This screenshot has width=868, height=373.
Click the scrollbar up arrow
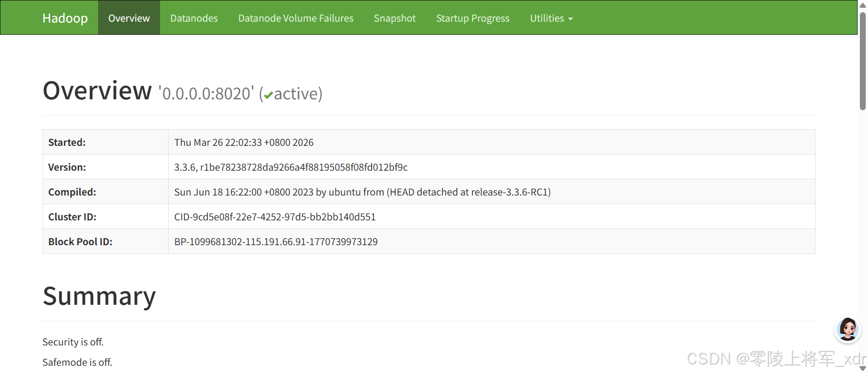863,5
